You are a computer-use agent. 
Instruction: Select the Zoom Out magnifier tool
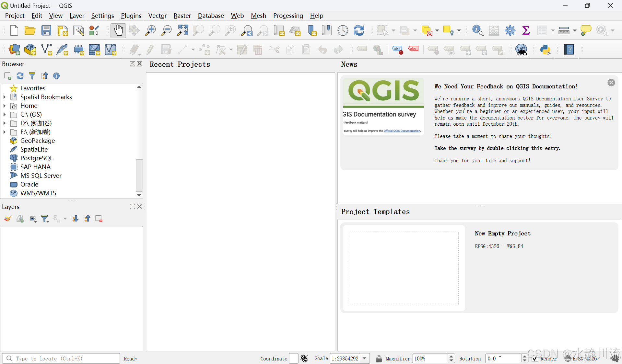pos(166,30)
